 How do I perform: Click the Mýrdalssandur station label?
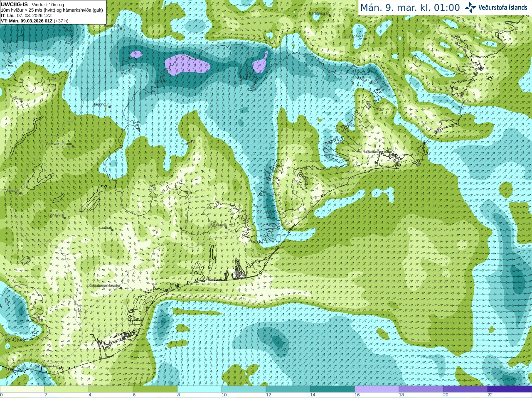pos(47,366)
